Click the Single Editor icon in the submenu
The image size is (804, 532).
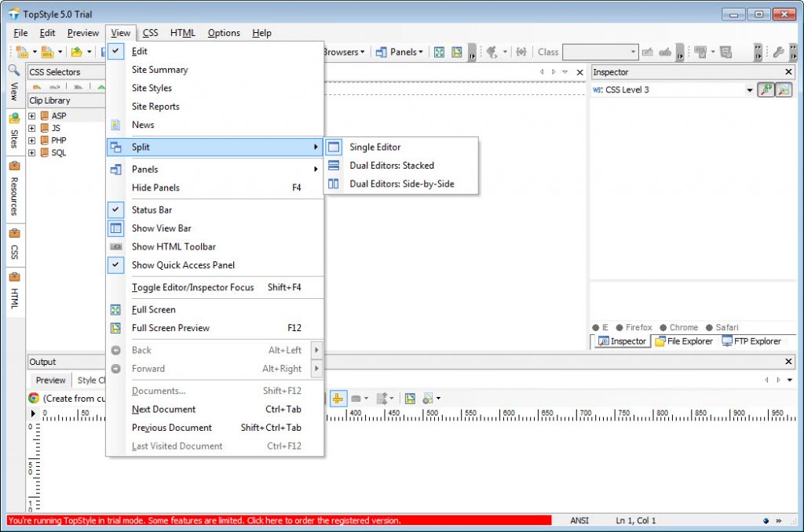tap(334, 147)
